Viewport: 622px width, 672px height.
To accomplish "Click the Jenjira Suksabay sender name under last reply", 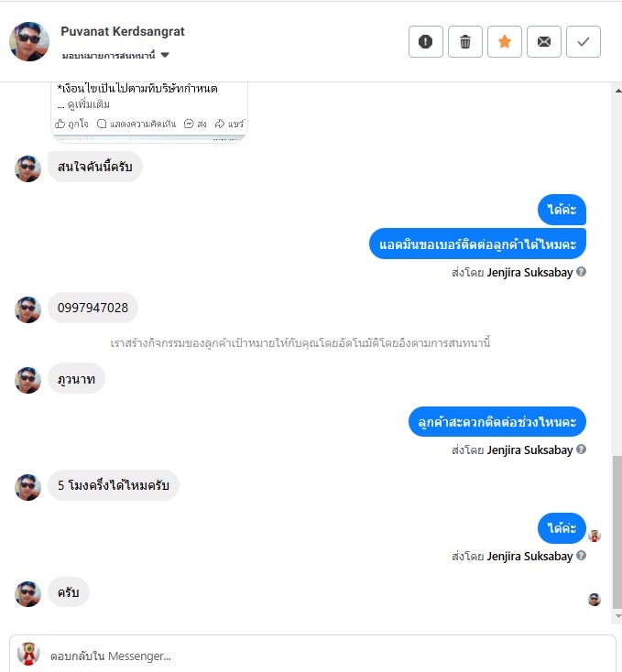I will (529, 557).
